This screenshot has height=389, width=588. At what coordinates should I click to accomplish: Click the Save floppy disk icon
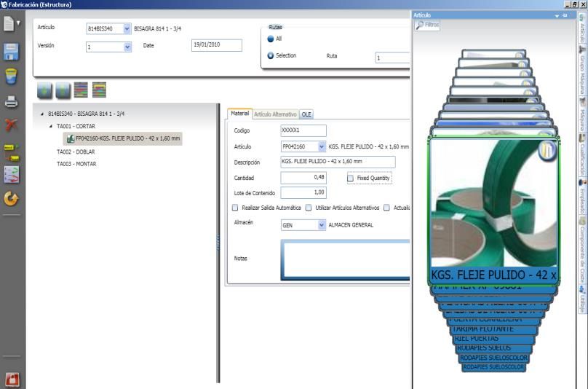(x=12, y=51)
